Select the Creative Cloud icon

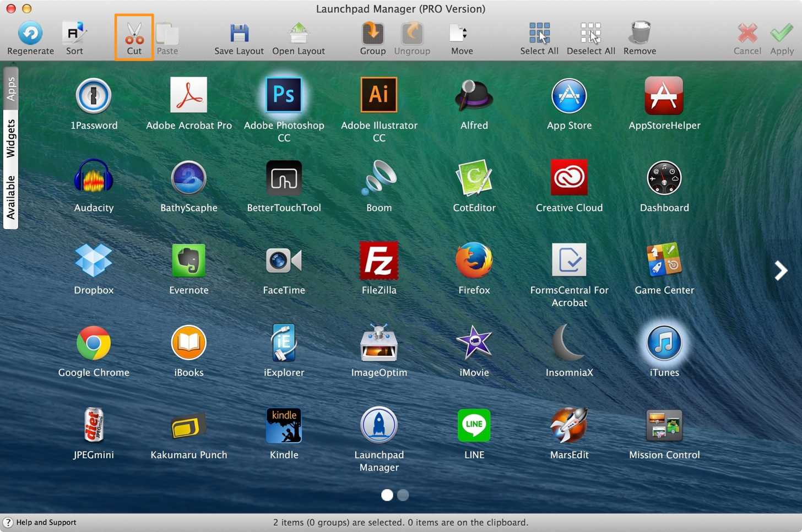(x=570, y=177)
